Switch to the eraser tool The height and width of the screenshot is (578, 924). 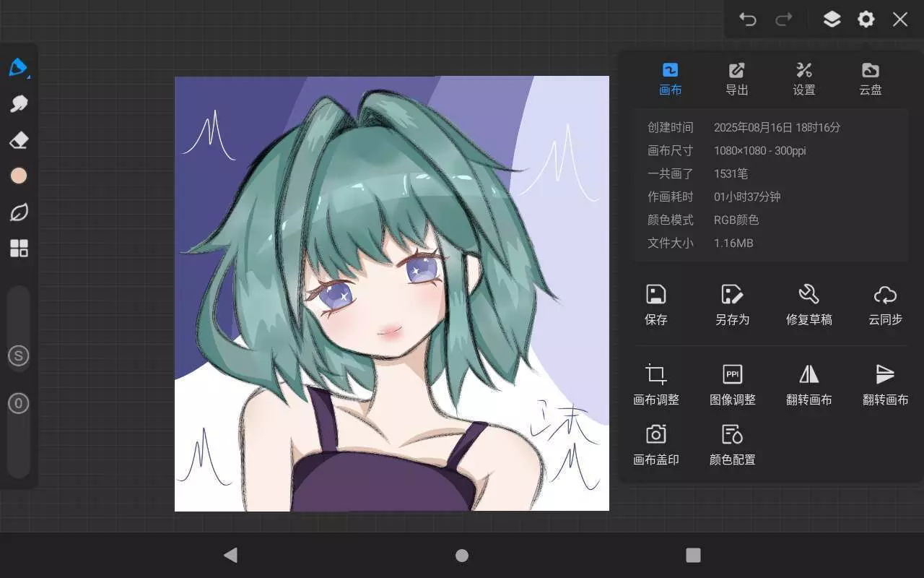click(19, 139)
